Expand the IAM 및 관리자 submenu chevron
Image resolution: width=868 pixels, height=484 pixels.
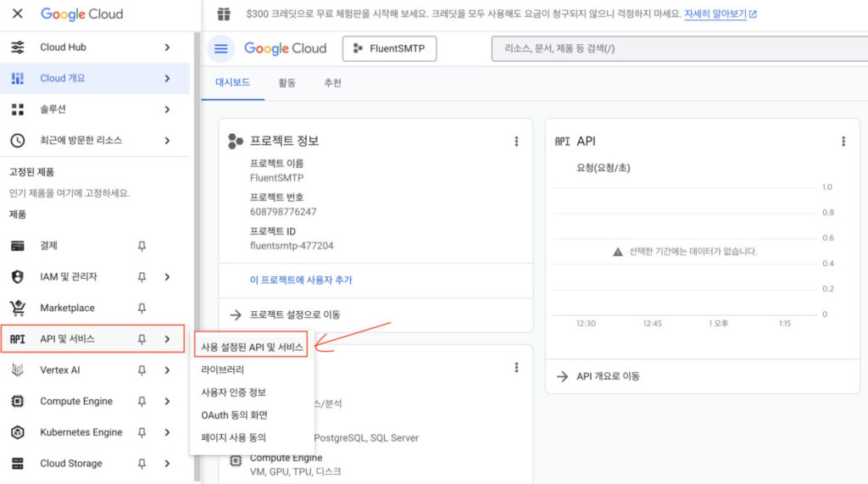(167, 276)
